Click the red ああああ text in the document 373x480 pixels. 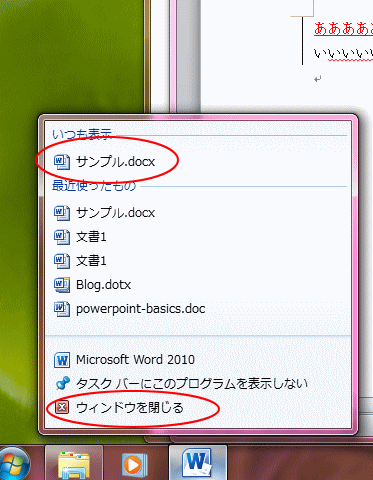(x=343, y=28)
